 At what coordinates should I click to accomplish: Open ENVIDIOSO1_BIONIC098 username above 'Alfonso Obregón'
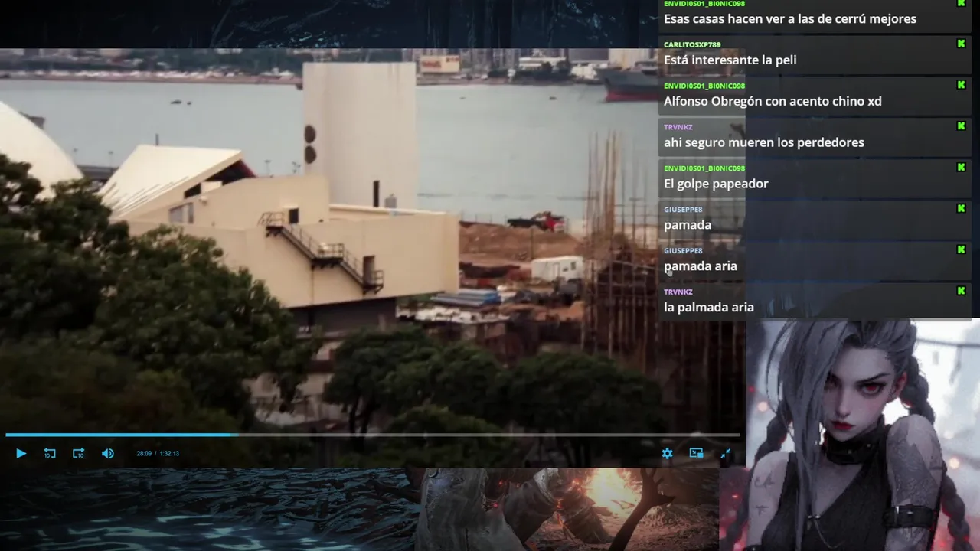click(x=704, y=86)
